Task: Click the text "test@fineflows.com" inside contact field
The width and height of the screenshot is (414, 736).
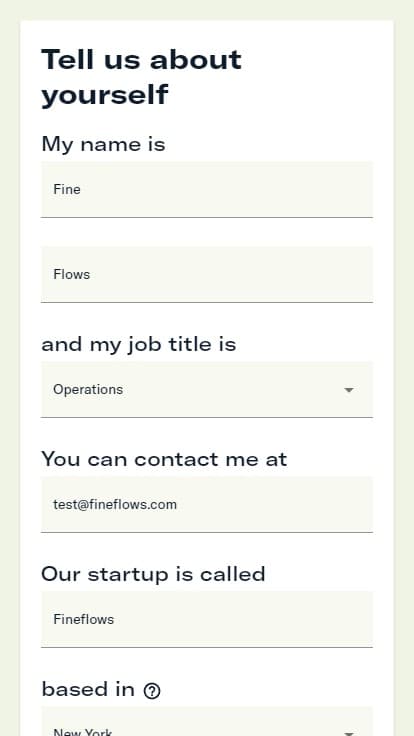Action: coord(115,505)
